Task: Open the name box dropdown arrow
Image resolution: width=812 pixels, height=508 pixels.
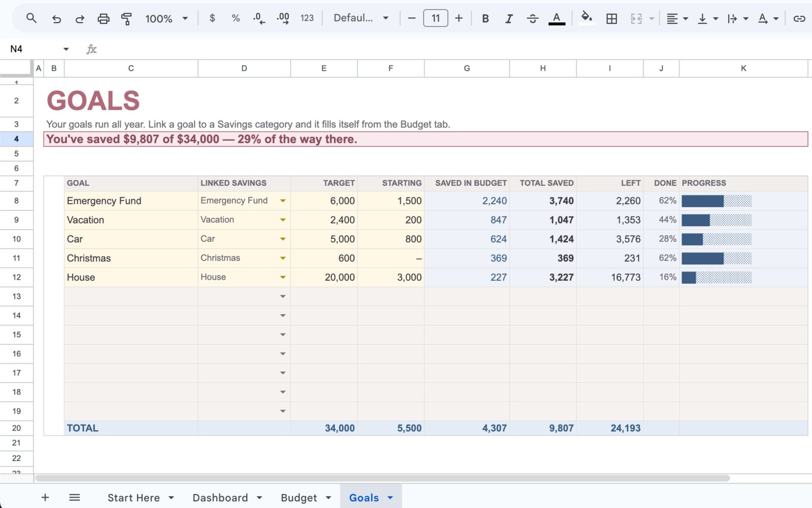Action: 66,49
